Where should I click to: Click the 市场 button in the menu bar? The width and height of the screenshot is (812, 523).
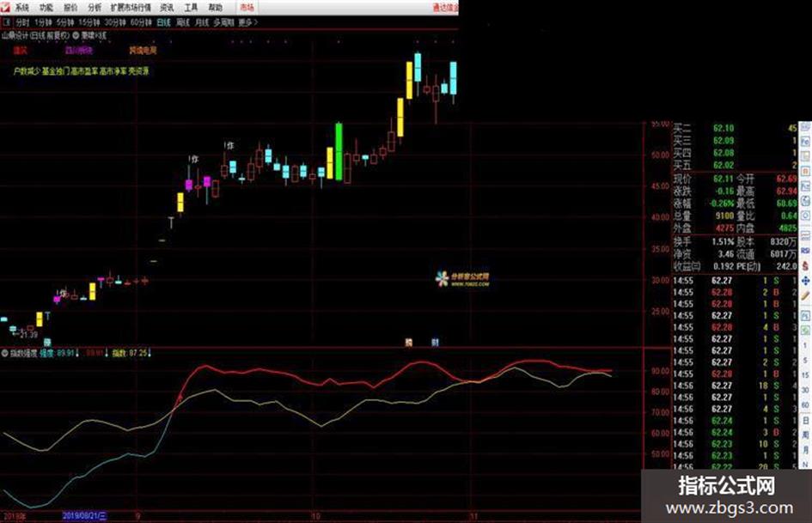[247, 7]
